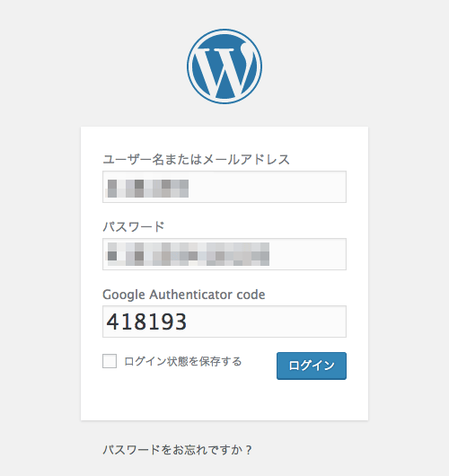
Task: Click the ユーザー名またはメールアドレス label
Action: (x=196, y=159)
